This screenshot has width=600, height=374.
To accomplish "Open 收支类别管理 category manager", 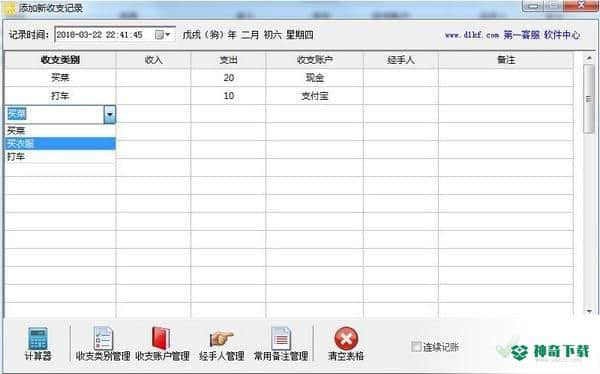I will click(103, 343).
